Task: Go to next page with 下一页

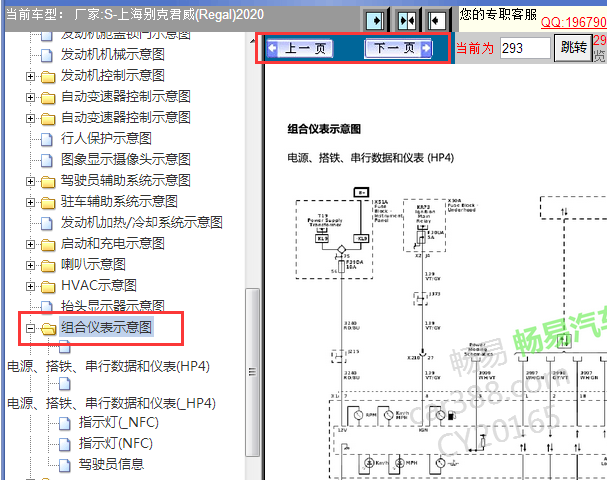Action: (398, 48)
